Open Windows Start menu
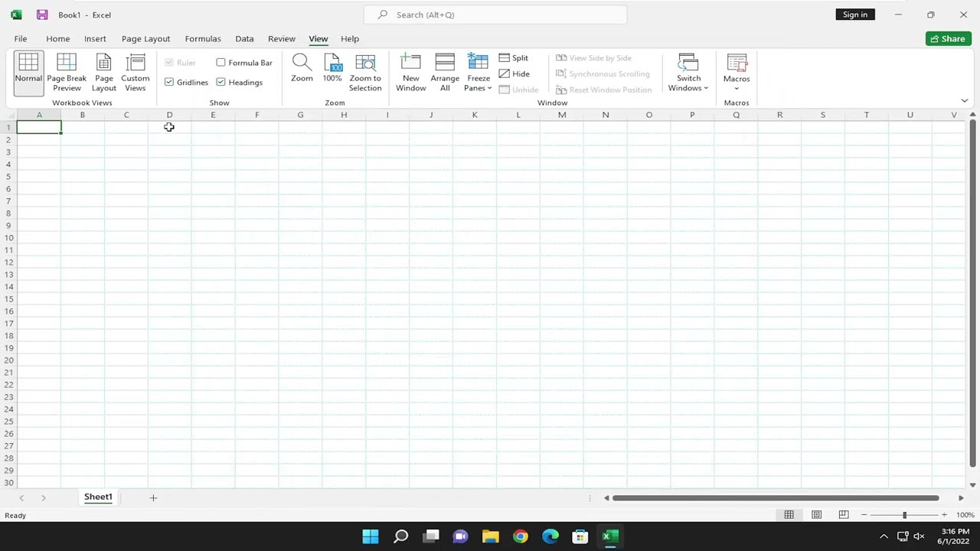 click(x=371, y=536)
